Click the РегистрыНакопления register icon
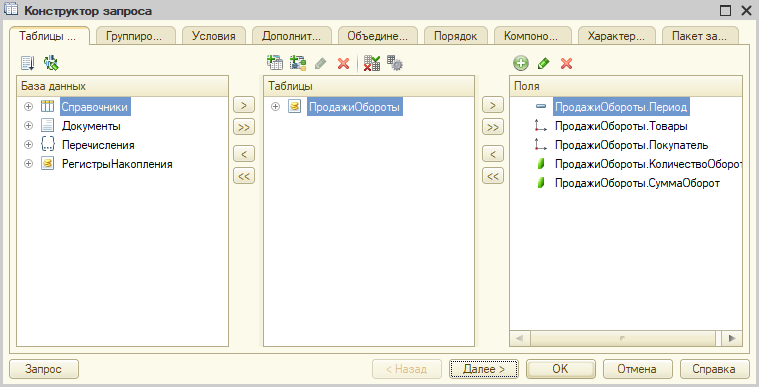This screenshot has height=387, width=759. click(x=47, y=164)
